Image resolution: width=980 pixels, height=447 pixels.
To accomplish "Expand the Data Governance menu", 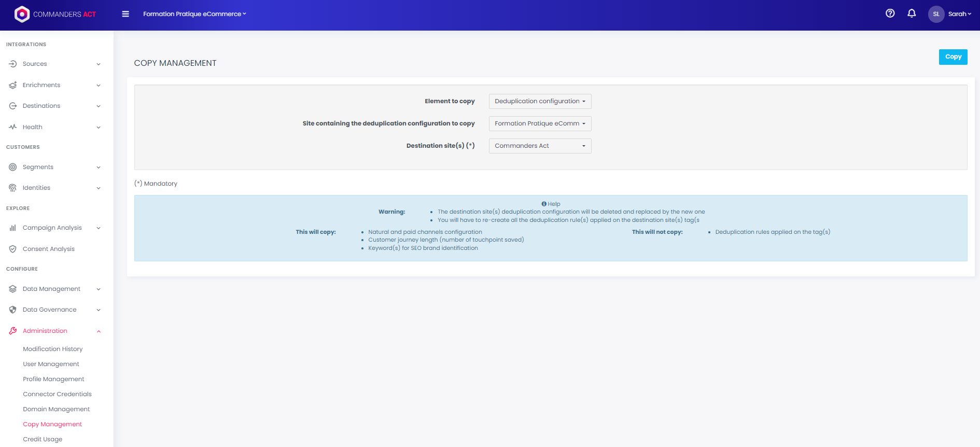I will tap(99, 310).
